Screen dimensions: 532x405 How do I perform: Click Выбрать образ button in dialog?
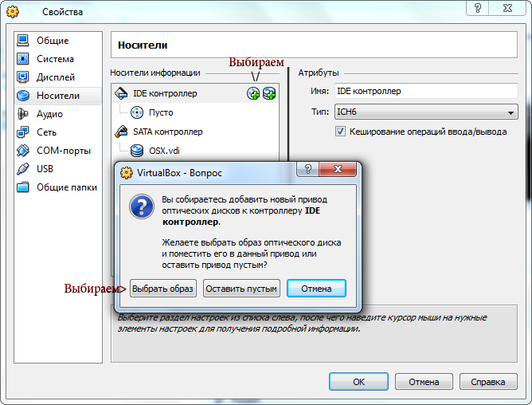point(162,289)
